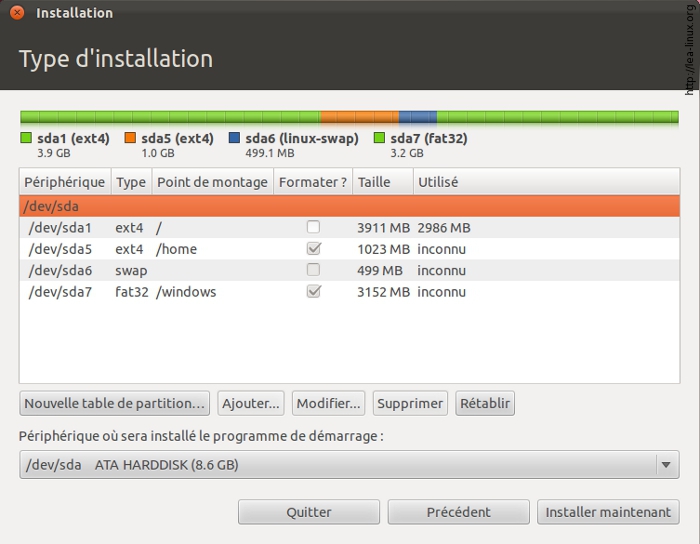Open the boot loader device dropdown
700x544 pixels.
pos(340,465)
